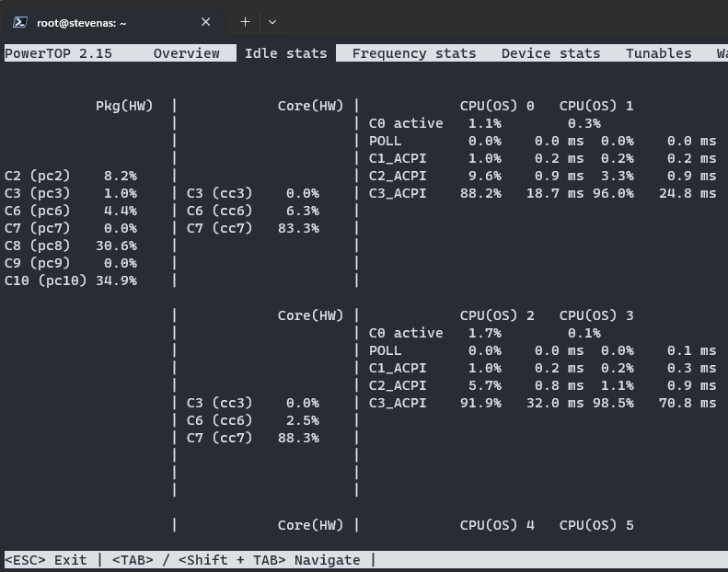Screen dimensions: 728x572
Task: Select the Idle stats tab
Action: click(286, 53)
